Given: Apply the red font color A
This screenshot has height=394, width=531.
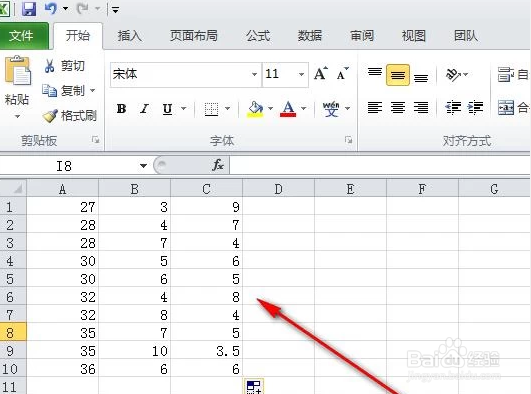Looking at the screenshot, I should coord(288,109).
